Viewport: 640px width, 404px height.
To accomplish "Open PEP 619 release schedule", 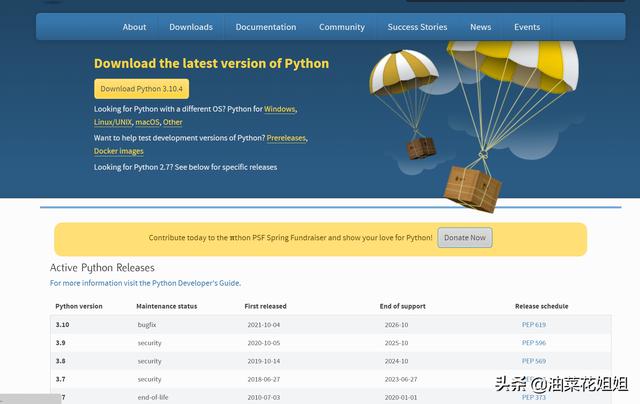I will tap(534, 325).
